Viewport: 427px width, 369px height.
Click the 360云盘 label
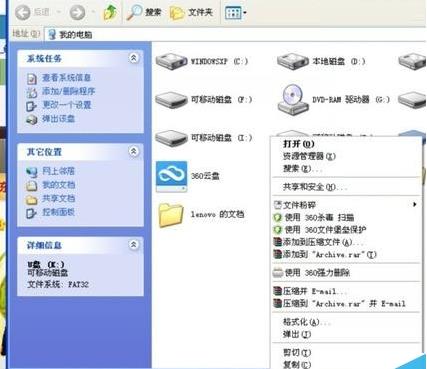tap(205, 176)
